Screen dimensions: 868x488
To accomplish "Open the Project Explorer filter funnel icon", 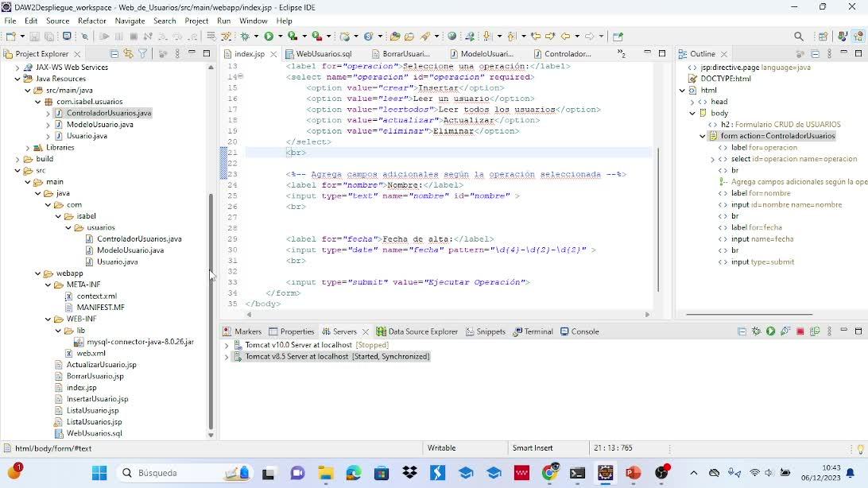I will tap(143, 54).
